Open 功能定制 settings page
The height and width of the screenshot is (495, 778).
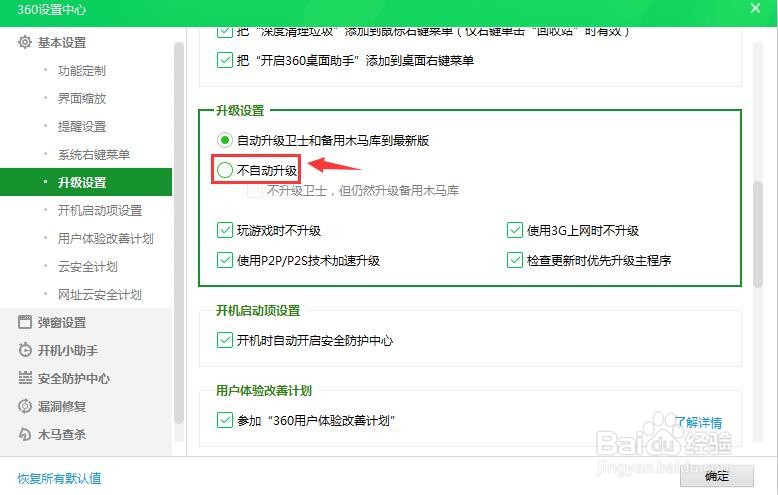[x=82, y=70]
